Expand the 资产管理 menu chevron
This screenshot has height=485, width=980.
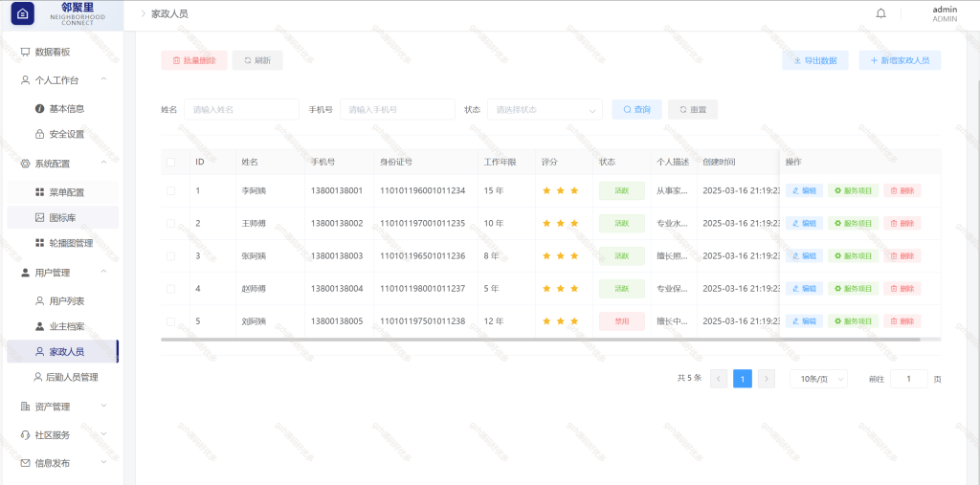[x=103, y=406]
